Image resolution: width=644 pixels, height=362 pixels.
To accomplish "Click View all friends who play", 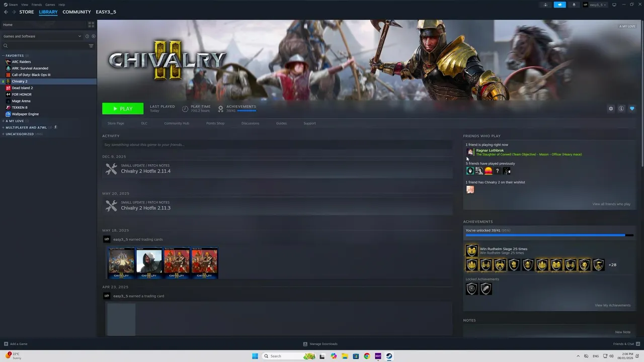I will point(611,204).
